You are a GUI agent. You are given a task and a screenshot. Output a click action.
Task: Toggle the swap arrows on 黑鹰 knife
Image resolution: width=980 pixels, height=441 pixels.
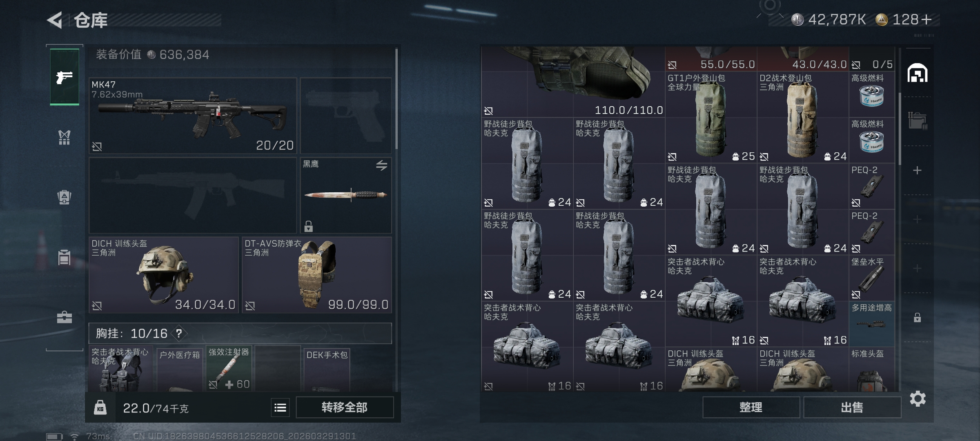[381, 165]
